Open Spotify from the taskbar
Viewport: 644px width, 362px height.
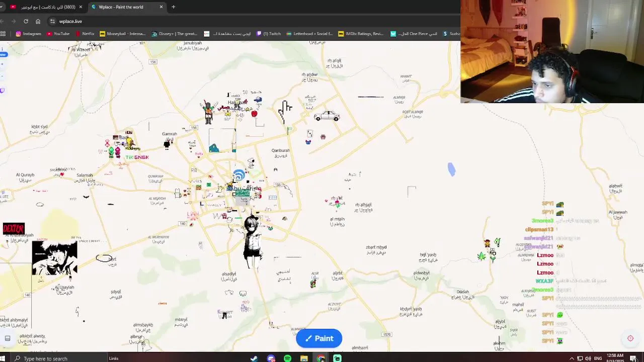[287, 358]
